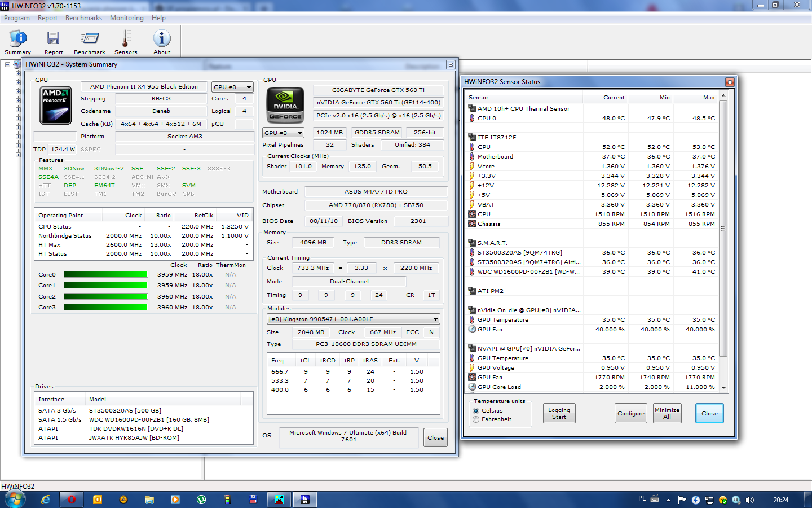Click the Configure button
The image size is (812, 508).
coord(631,413)
